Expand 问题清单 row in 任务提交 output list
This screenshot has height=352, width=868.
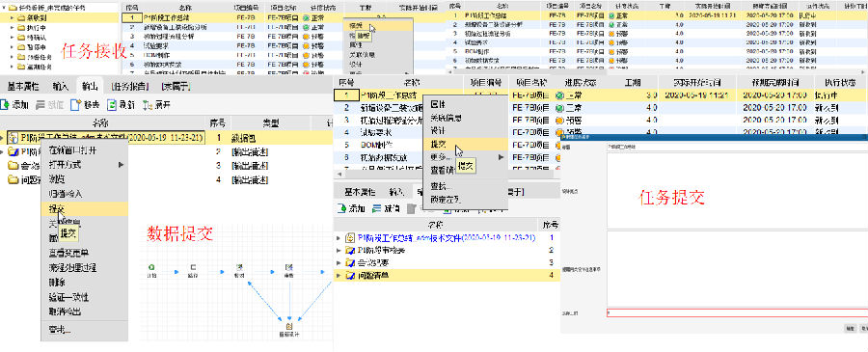pos(339,275)
